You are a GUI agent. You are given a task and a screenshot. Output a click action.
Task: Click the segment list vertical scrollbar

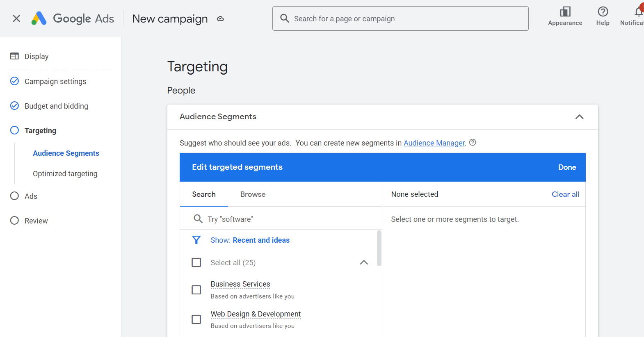(379, 248)
